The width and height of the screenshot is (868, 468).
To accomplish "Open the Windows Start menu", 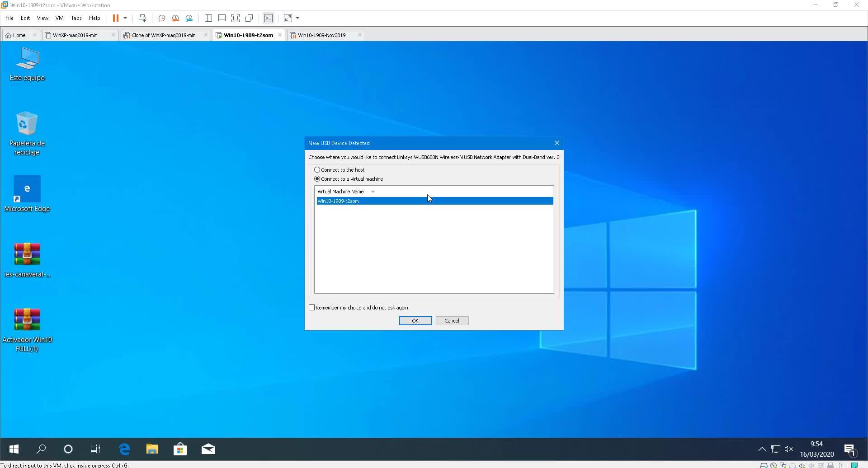I will pos(14,449).
